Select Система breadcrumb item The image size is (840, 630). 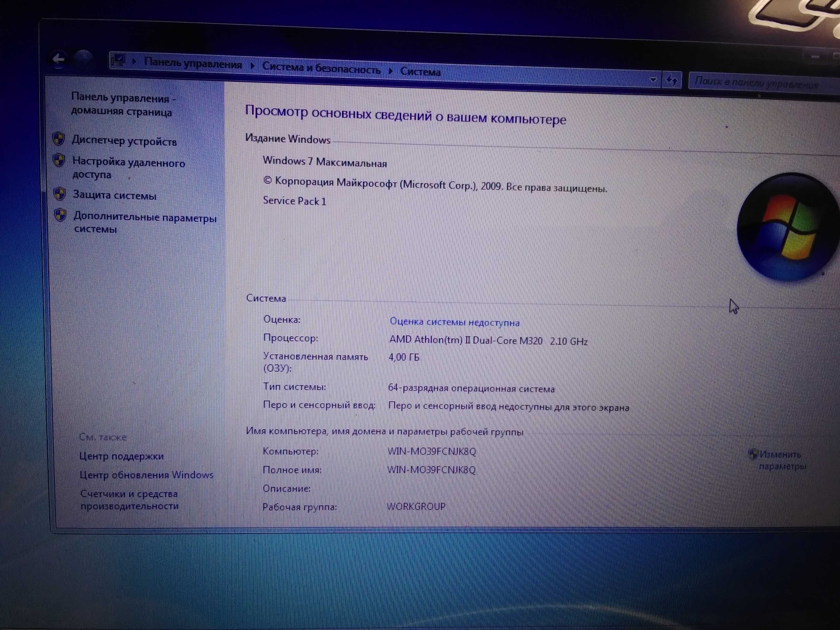pos(421,72)
